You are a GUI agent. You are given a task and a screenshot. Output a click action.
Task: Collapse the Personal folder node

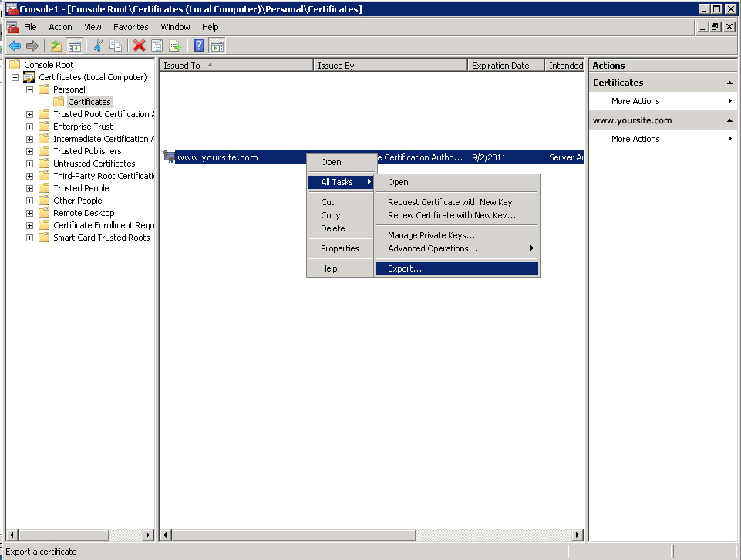[30, 89]
